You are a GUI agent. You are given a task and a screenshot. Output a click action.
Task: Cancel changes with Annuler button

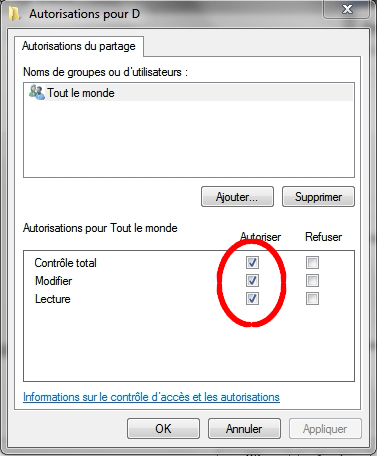pos(244,429)
